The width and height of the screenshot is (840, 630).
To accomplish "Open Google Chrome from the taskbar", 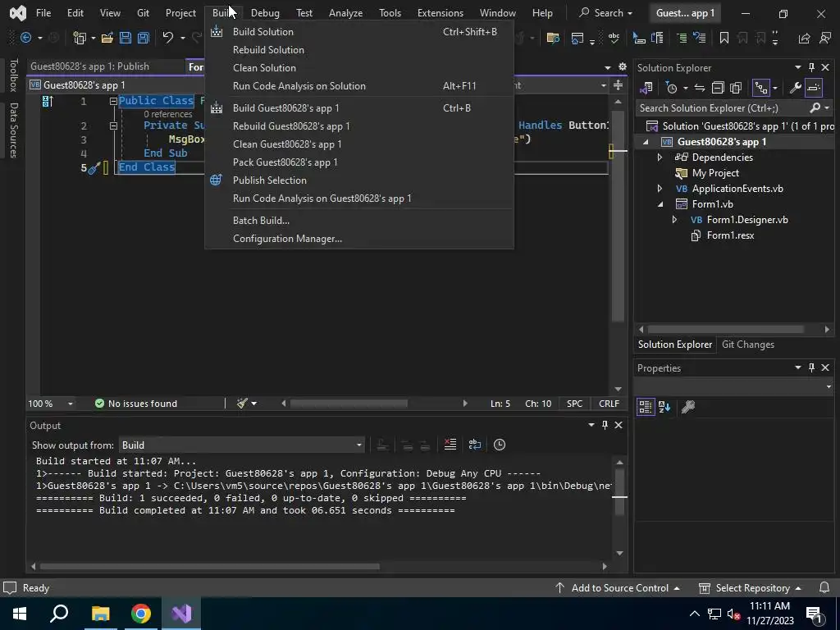I will click(141, 614).
